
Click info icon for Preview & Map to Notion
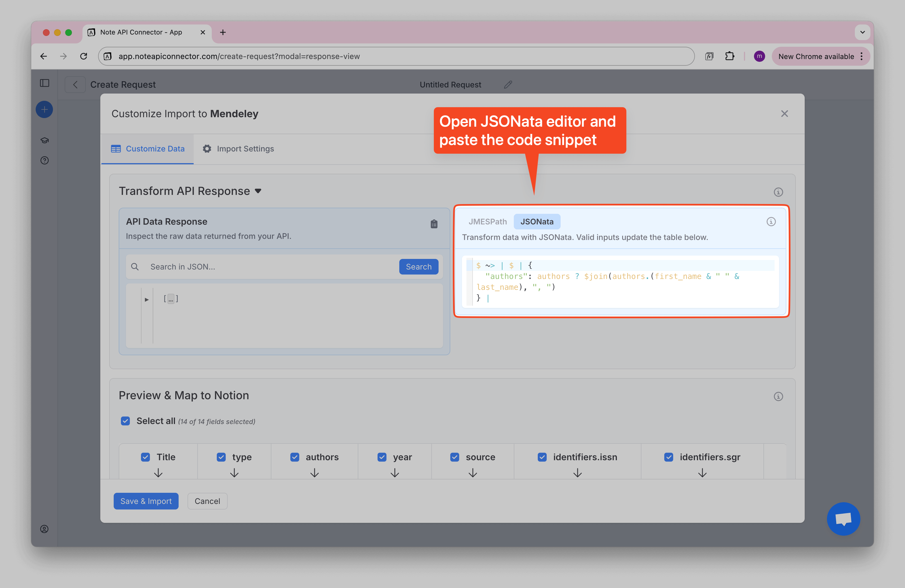(779, 396)
